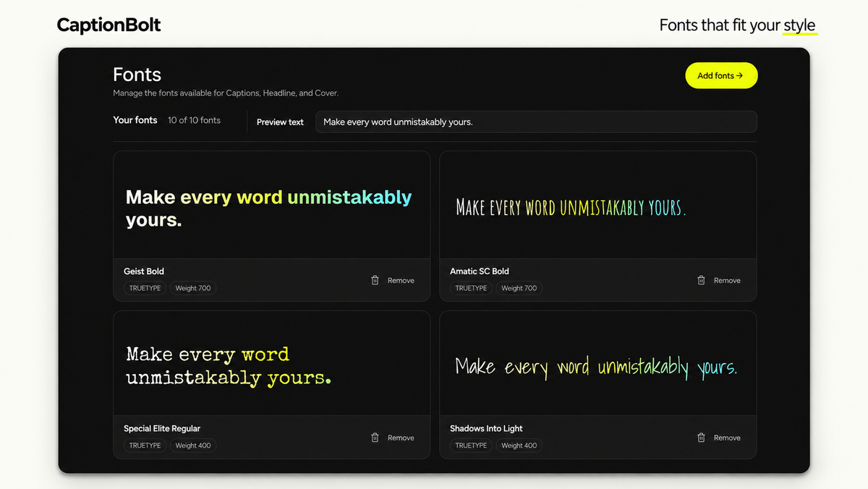Click the Weight 700 tag under Geist Bold
This screenshot has width=868, height=489.
(x=193, y=288)
